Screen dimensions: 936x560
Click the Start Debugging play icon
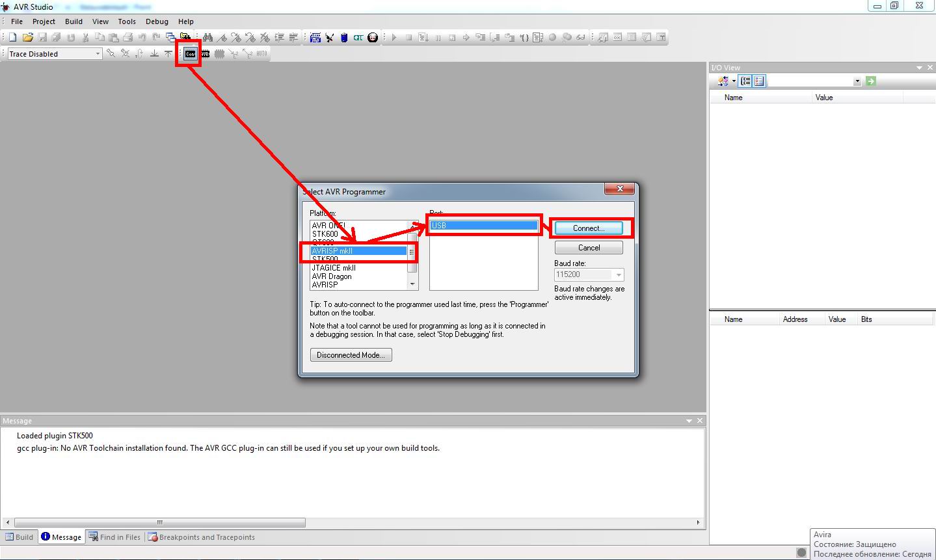tap(394, 38)
